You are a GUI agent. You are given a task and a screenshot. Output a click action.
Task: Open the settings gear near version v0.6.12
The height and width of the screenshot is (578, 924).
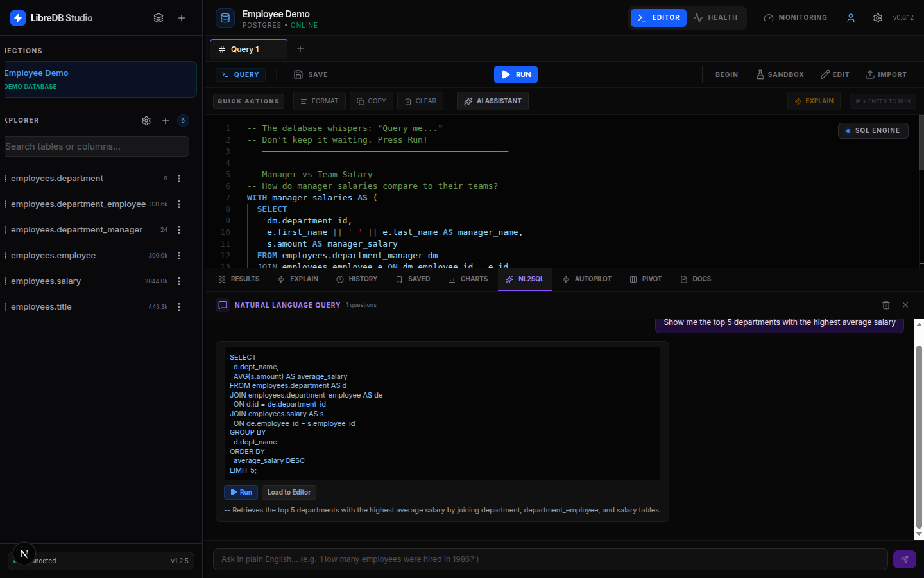pos(878,18)
